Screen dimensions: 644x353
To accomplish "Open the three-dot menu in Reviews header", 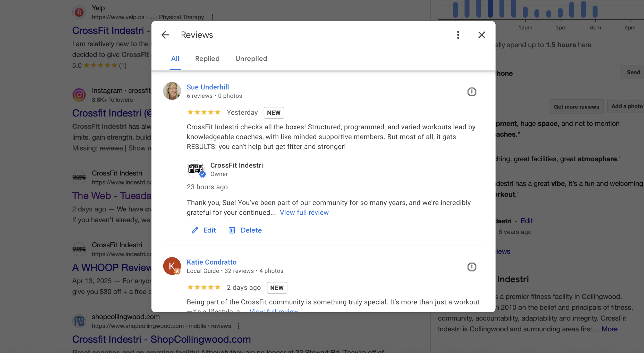I will [458, 35].
